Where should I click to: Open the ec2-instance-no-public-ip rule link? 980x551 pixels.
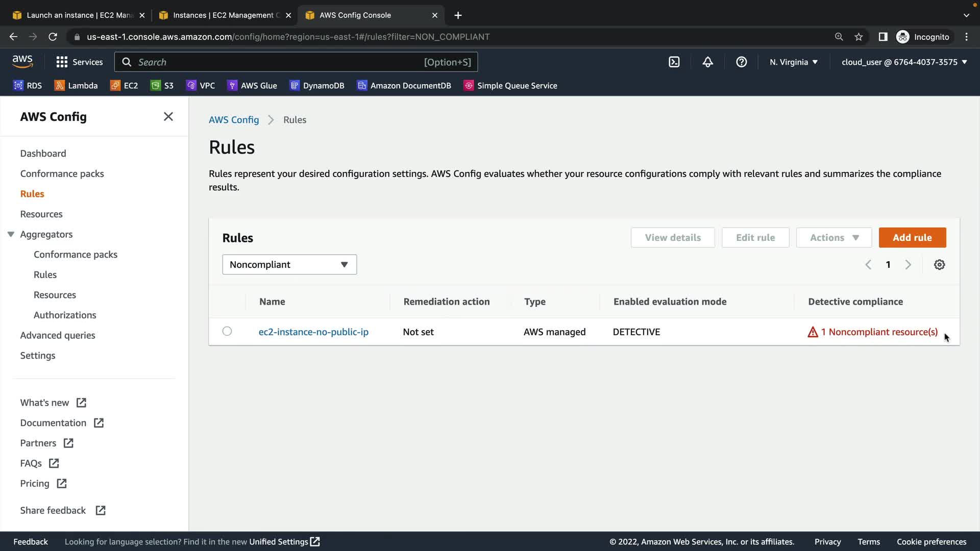pyautogui.click(x=313, y=332)
